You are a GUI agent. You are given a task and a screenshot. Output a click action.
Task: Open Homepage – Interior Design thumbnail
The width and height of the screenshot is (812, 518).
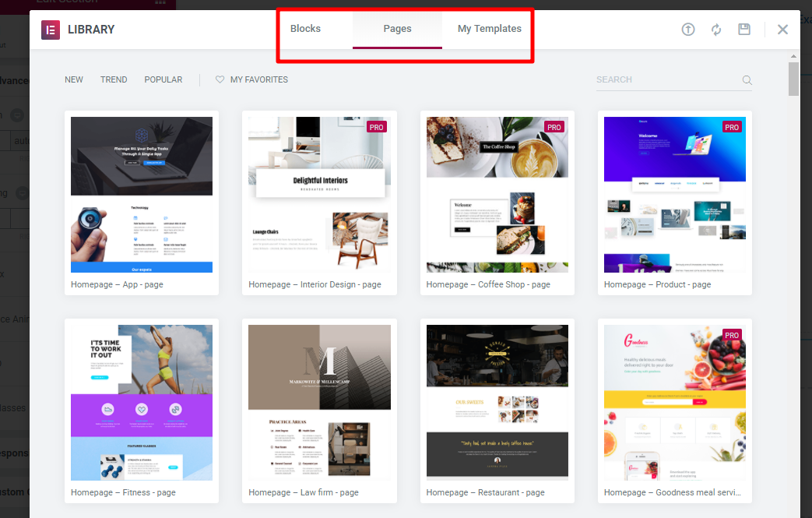pos(319,194)
